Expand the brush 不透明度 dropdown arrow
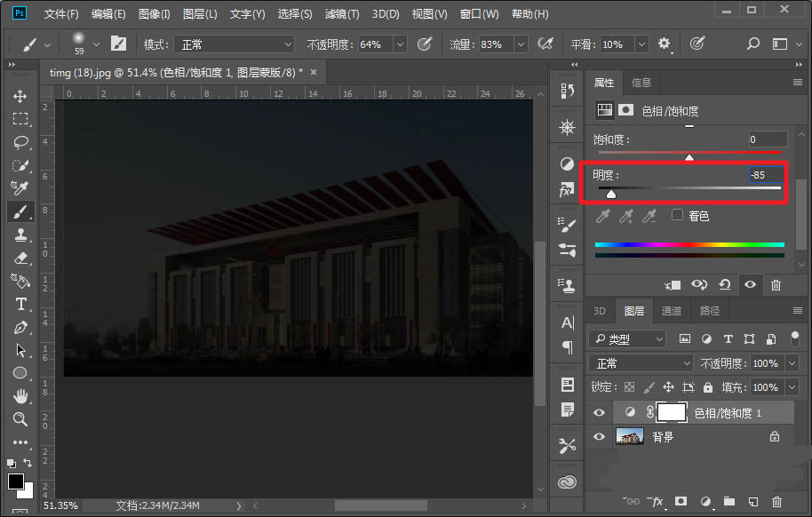 click(x=400, y=44)
